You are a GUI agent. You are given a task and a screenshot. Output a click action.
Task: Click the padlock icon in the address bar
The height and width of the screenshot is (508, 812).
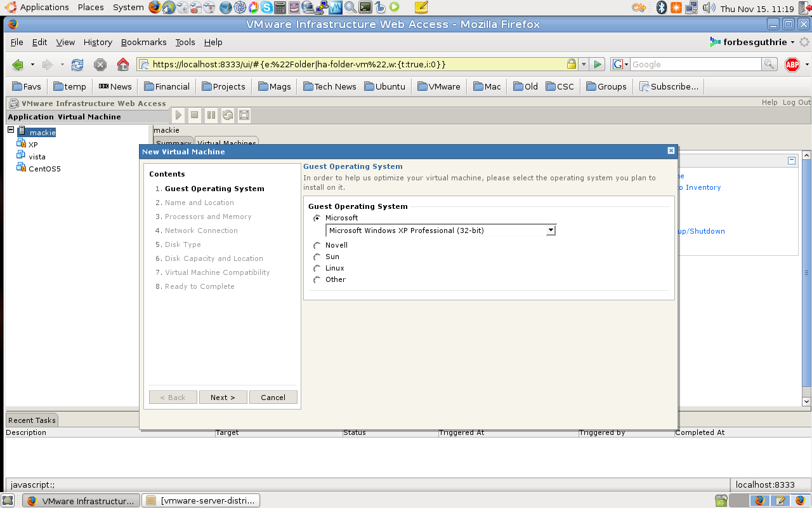[x=572, y=64]
